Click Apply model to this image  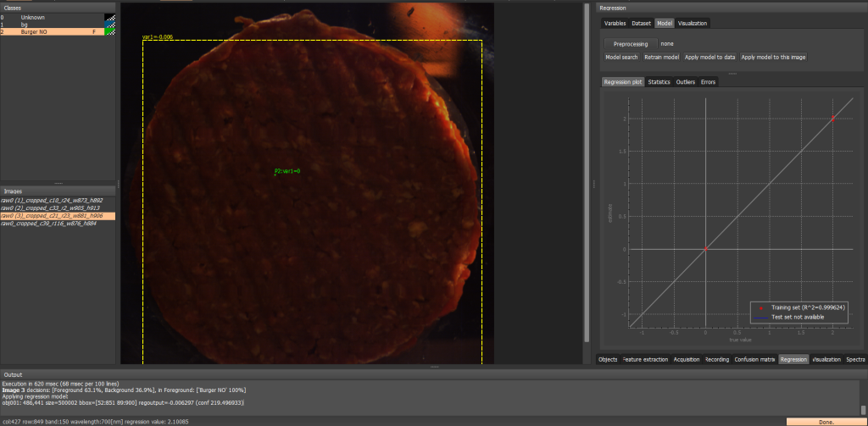pyautogui.click(x=773, y=57)
